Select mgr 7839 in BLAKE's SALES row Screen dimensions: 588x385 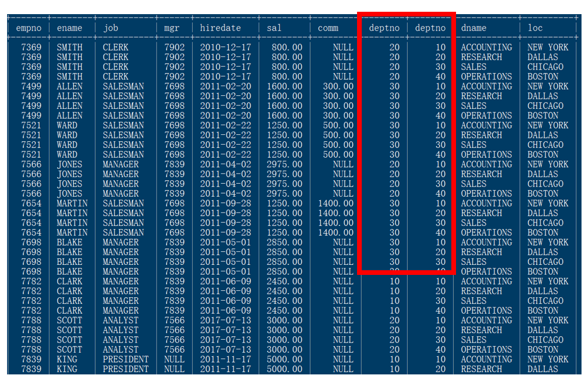(x=174, y=262)
